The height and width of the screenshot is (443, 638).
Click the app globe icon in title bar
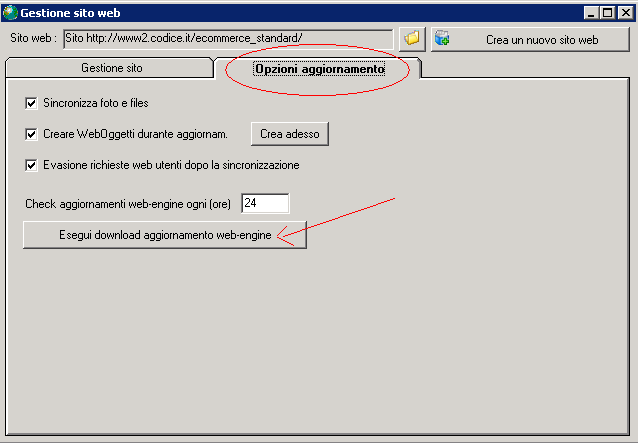(10, 13)
